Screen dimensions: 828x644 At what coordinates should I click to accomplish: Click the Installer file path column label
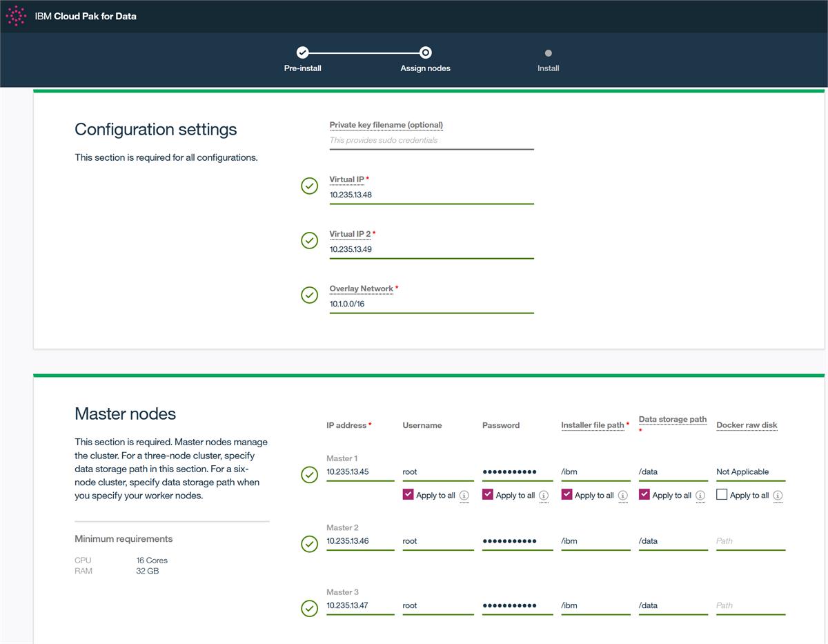coord(593,425)
